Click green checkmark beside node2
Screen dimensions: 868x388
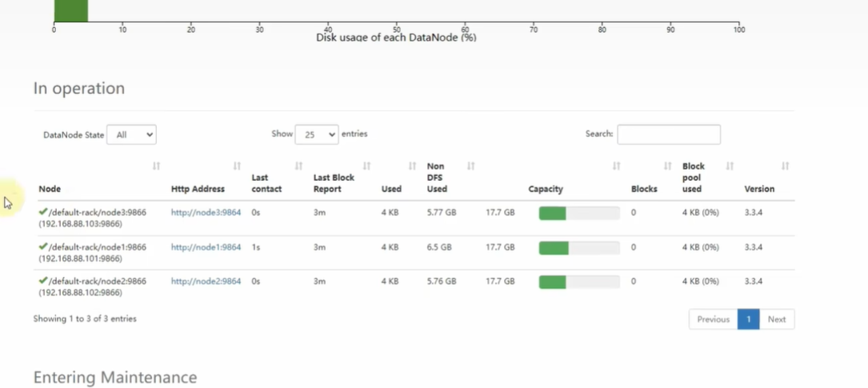tap(42, 281)
